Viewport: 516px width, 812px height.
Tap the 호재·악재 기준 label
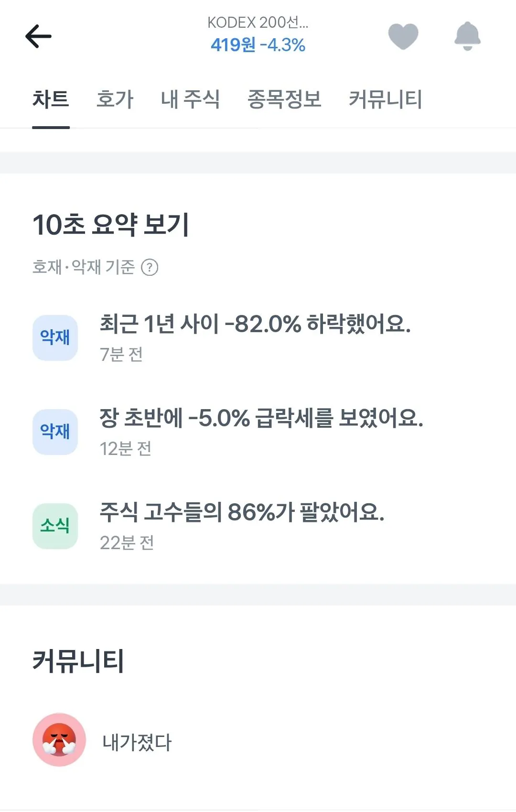click(x=84, y=267)
